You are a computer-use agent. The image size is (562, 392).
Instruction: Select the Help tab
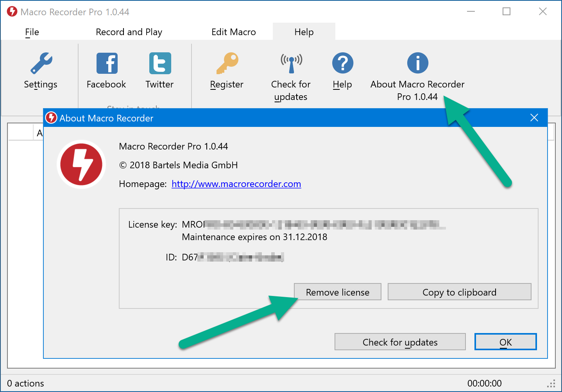[x=304, y=32]
